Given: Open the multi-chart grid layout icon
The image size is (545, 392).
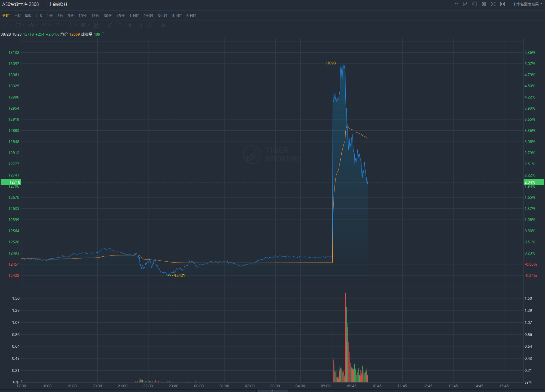Looking at the screenshot, I should tap(502, 4).
